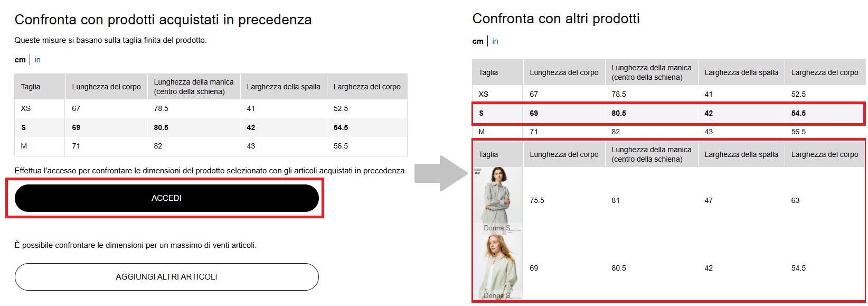Click the Taglia header above the product thumbnails
Screen dimensions: 868x306
pyautogui.click(x=488, y=154)
